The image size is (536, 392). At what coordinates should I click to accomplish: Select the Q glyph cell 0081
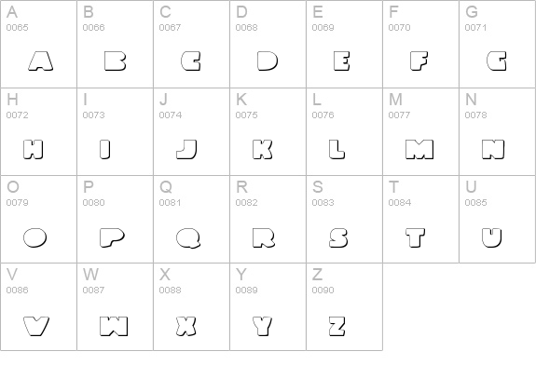[x=192, y=219]
